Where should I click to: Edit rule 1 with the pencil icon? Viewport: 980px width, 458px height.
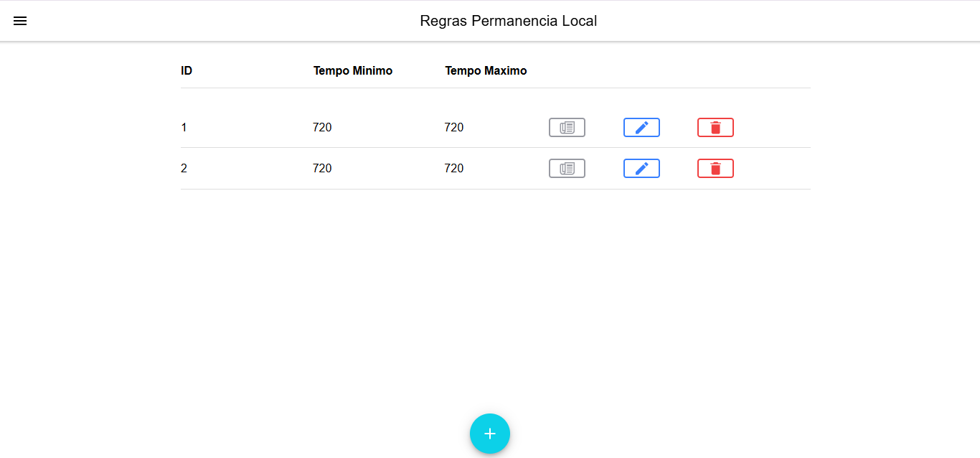[641, 127]
